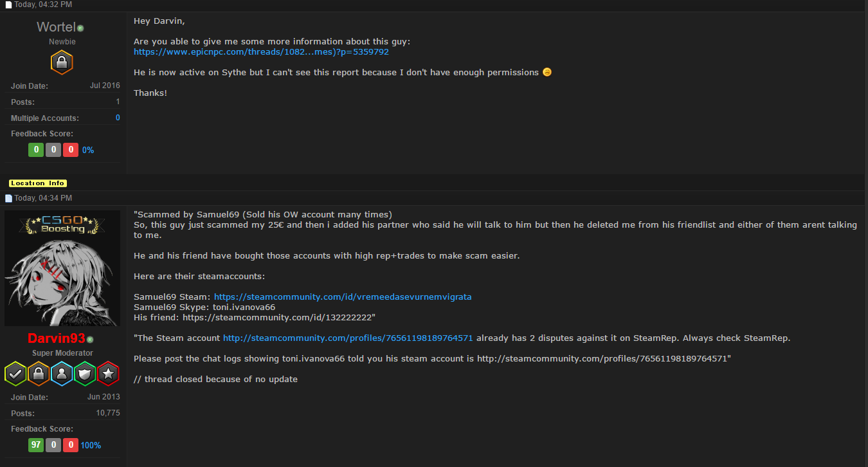Click the post icon beside 04:32 PM
This screenshot has height=467, width=868.
9,5
